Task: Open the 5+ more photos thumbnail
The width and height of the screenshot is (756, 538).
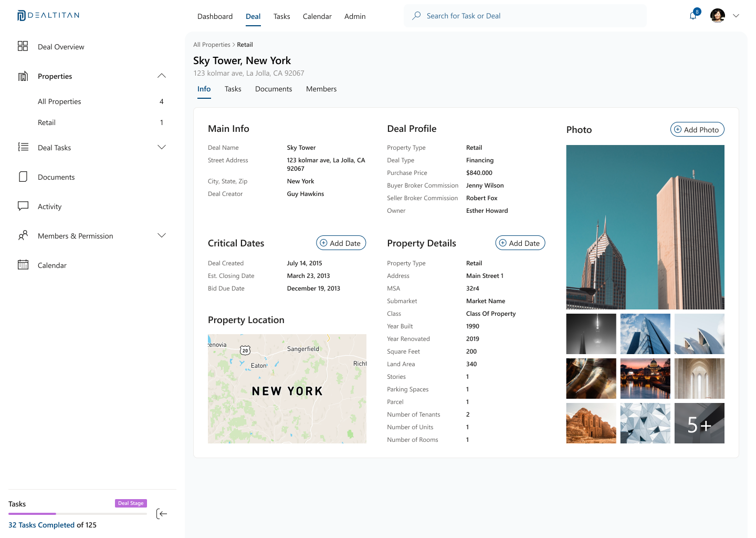Action: coord(699,423)
